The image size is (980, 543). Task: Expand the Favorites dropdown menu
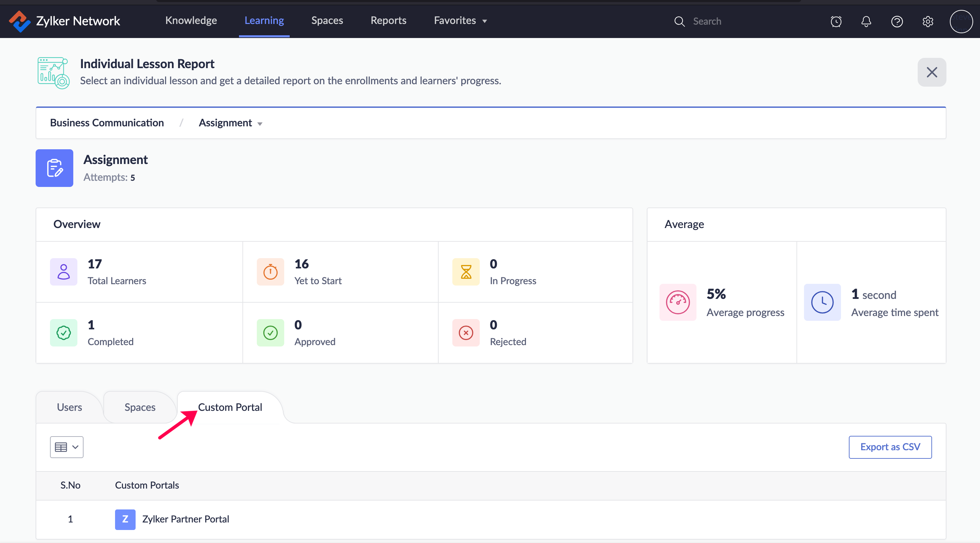tap(460, 21)
